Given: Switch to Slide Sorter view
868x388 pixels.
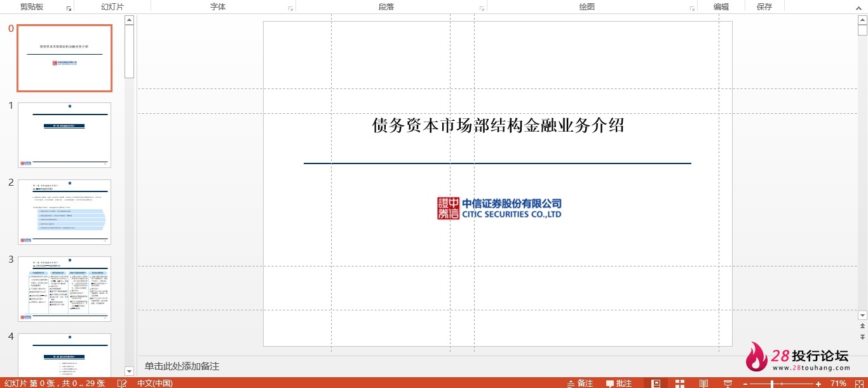Looking at the screenshot, I should pyautogui.click(x=679, y=383).
